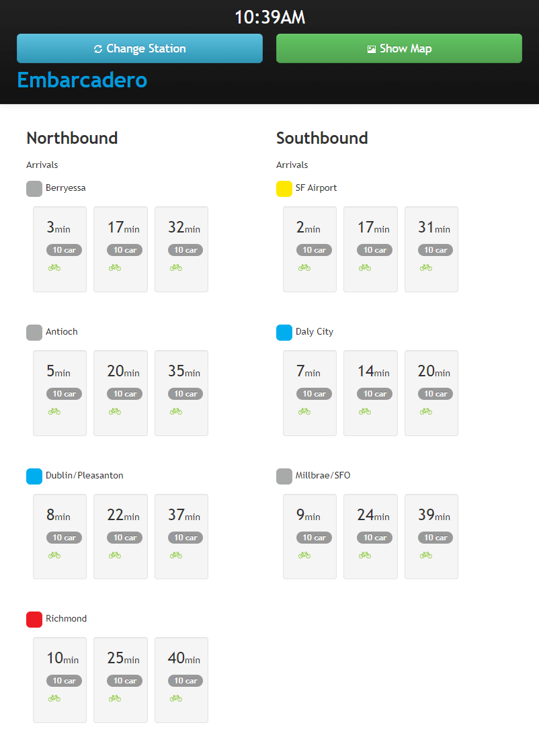The width and height of the screenshot is (539, 756).
Task: Click bike icon on Antioch 20 min train
Action: pos(115,411)
